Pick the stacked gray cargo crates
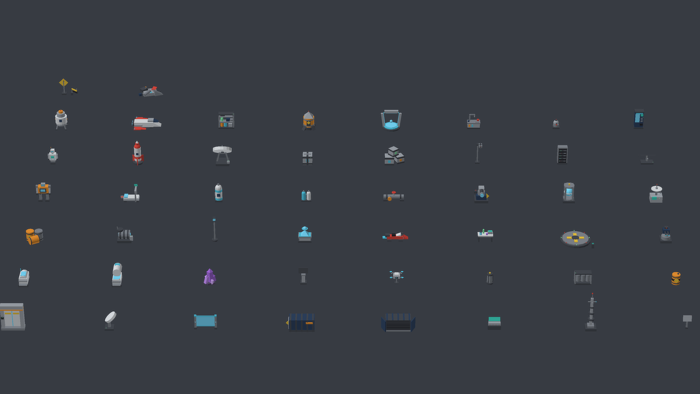The width and height of the screenshot is (700, 394). tap(394, 155)
